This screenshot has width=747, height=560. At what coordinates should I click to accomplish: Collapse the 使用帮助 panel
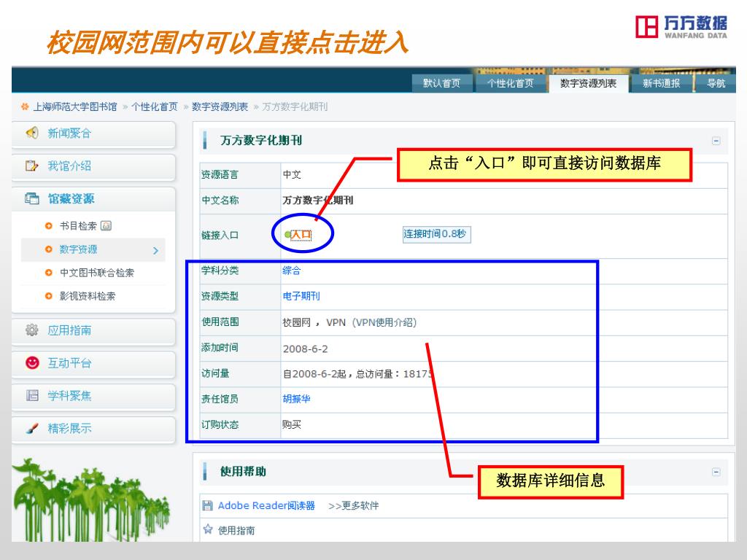(x=716, y=472)
